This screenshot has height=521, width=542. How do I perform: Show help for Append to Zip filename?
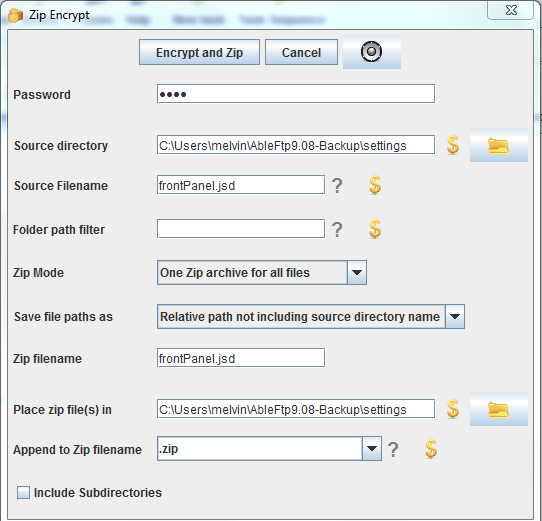pyautogui.click(x=393, y=449)
